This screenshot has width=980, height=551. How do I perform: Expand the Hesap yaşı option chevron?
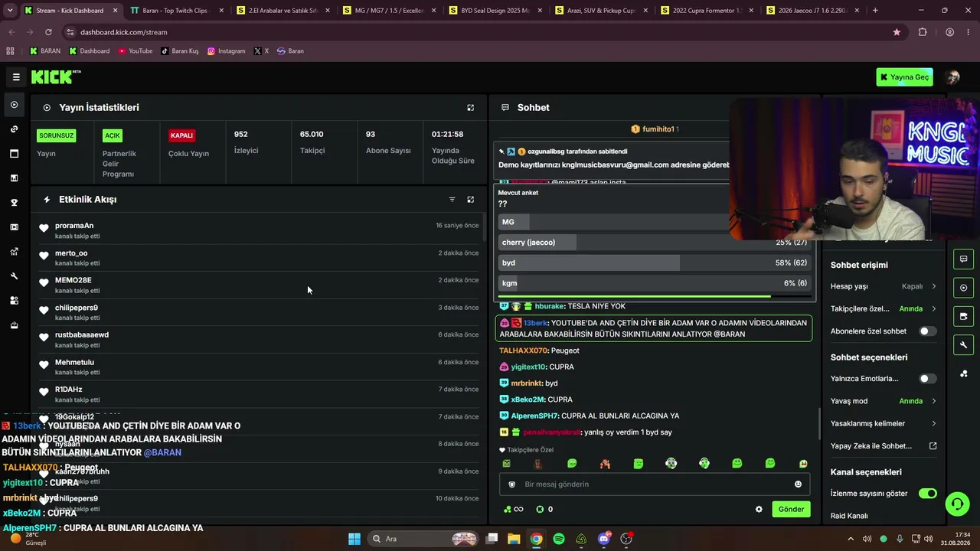tap(933, 286)
